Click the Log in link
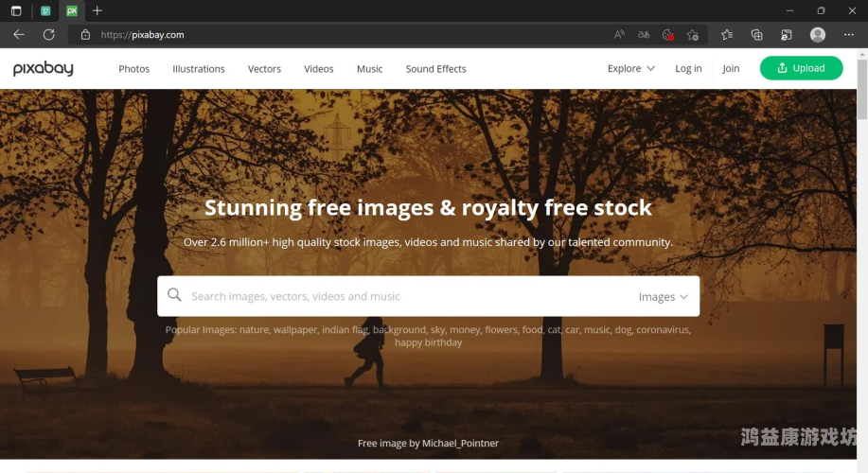 tap(688, 69)
